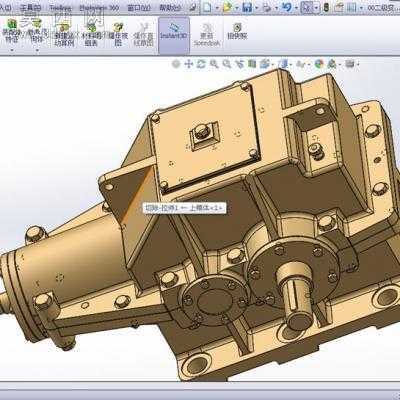
Task: Click the 拍快照 snapshot button
Action: click(237, 31)
